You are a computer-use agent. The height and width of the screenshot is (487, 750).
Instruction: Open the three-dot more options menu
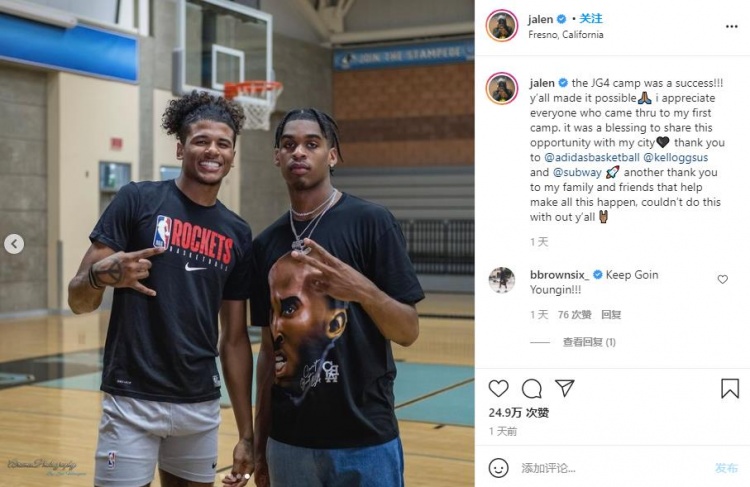(731, 26)
